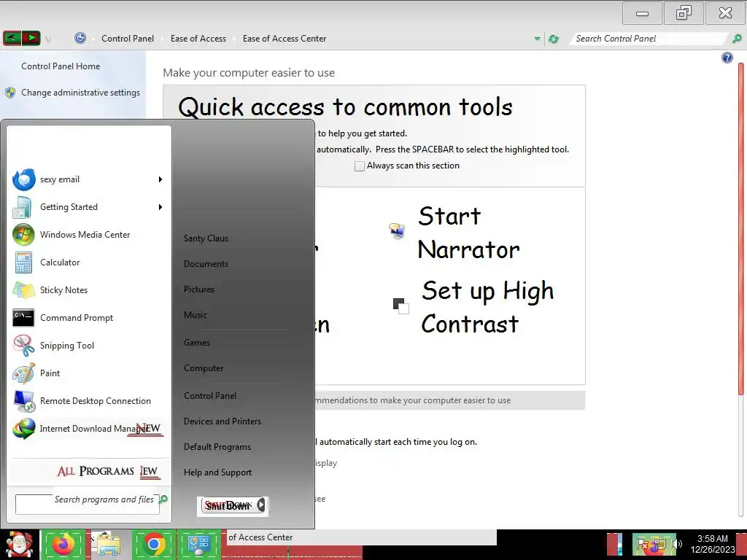Click the Control Panel globe icon in the address bar

[80, 38]
